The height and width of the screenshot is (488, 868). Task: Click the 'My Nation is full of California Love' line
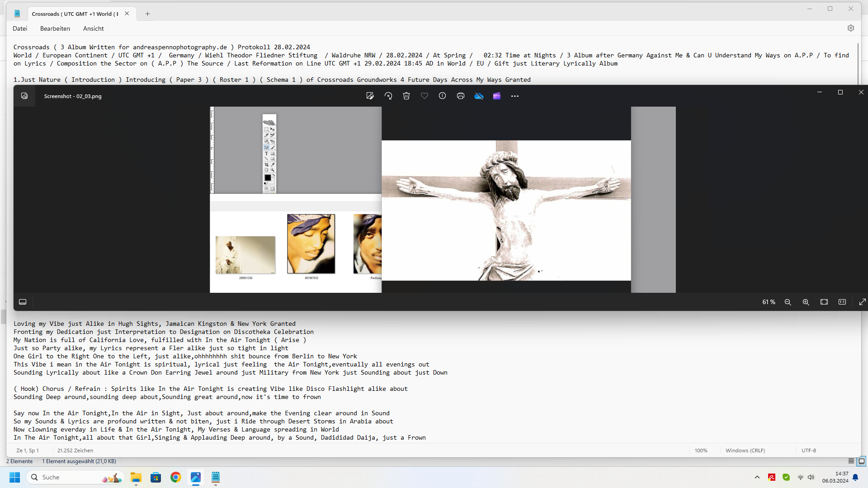tap(160, 340)
